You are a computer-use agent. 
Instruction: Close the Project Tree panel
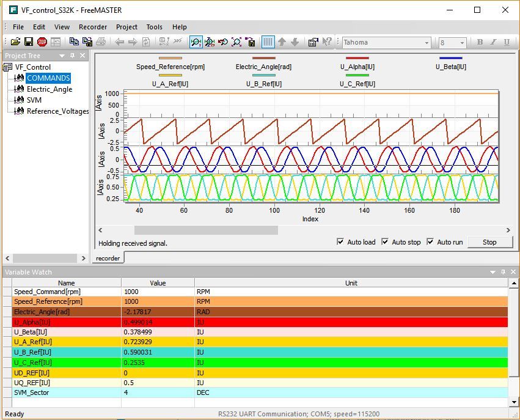(82, 56)
